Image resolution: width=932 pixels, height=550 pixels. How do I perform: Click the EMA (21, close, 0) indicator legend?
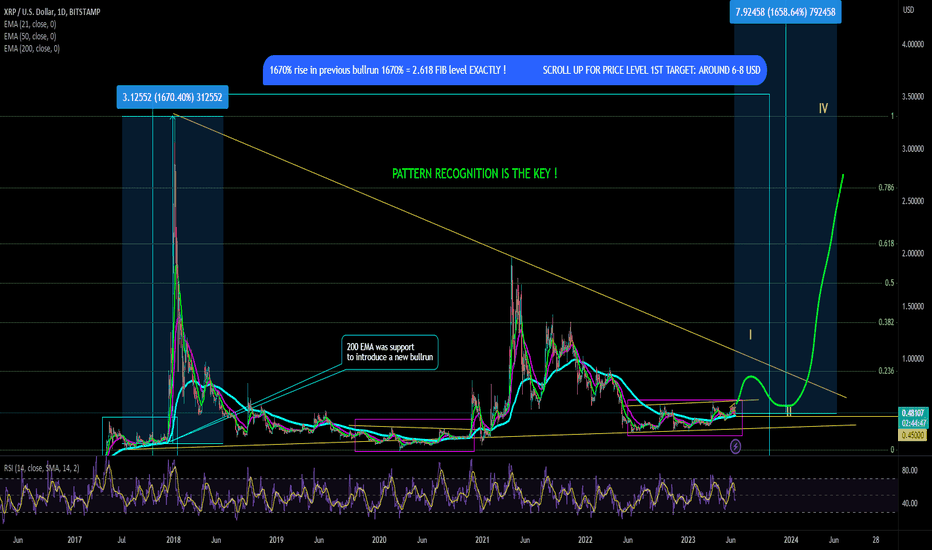pyautogui.click(x=30, y=24)
